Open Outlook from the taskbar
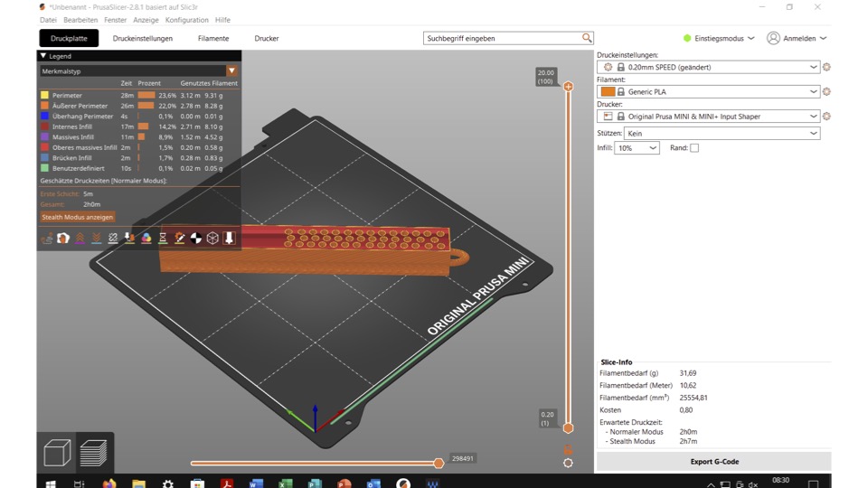 coord(373,483)
